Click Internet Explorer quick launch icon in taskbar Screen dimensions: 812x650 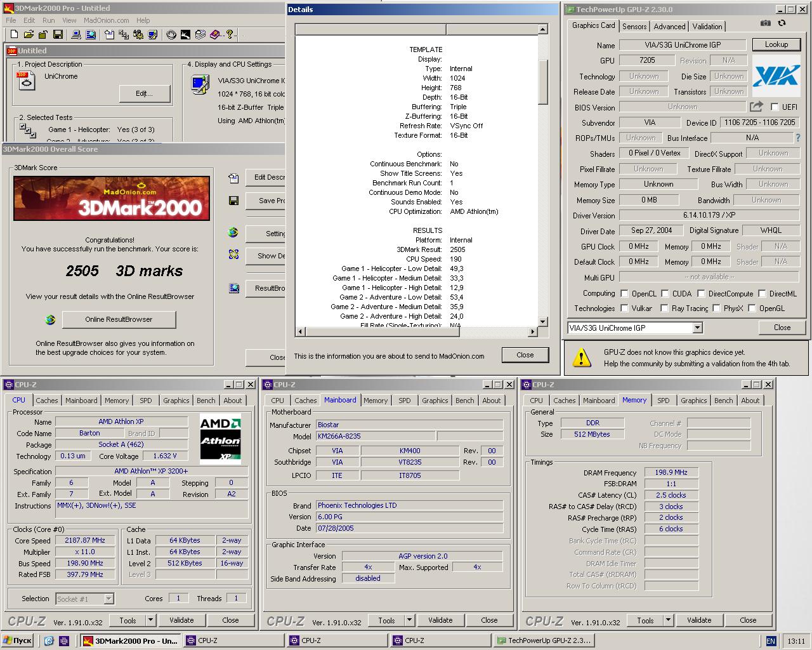coord(49,641)
